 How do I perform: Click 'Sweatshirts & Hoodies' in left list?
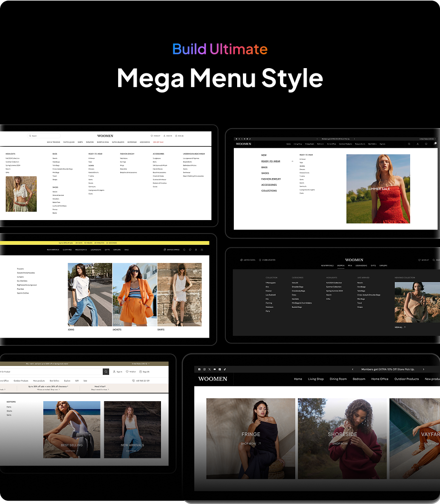26,273
